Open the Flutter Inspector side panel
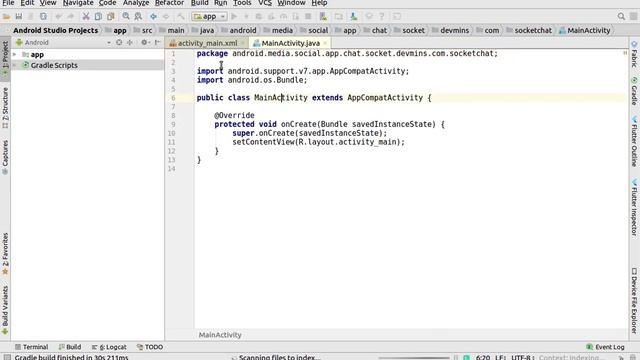The width and height of the screenshot is (640, 360). (634, 207)
